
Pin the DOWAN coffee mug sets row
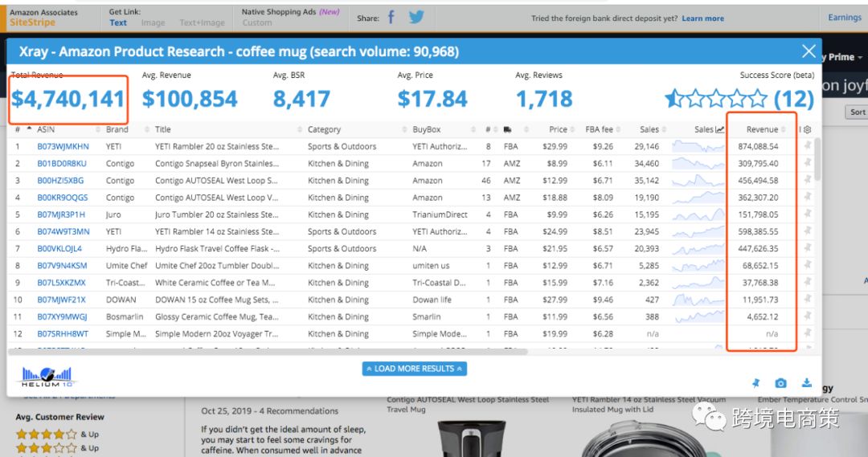(x=808, y=300)
